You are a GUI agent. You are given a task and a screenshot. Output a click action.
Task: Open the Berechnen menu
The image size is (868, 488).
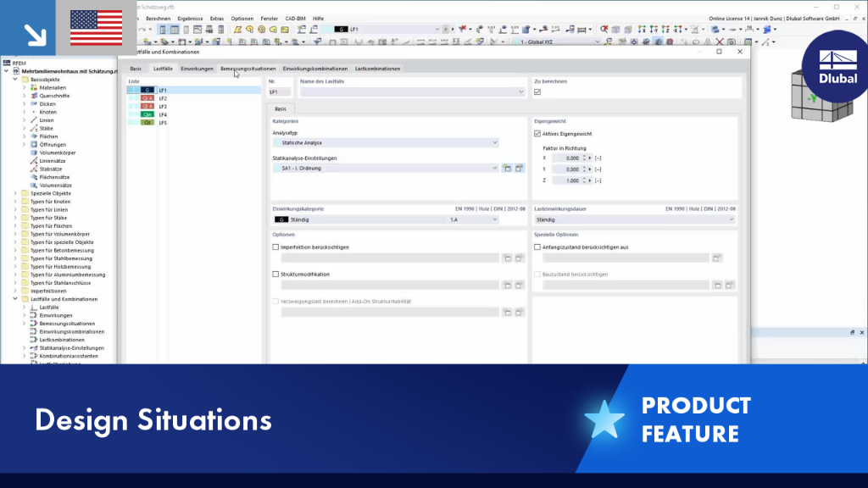(159, 19)
